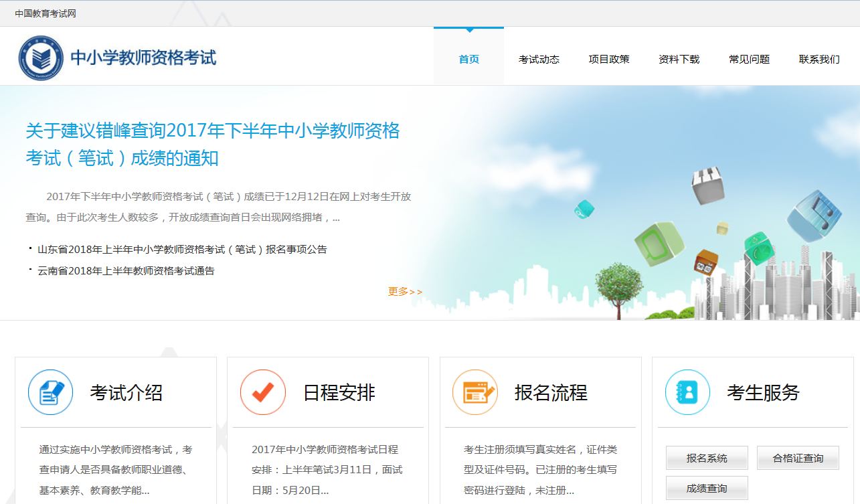Open the 首页 navigation tab

468,59
